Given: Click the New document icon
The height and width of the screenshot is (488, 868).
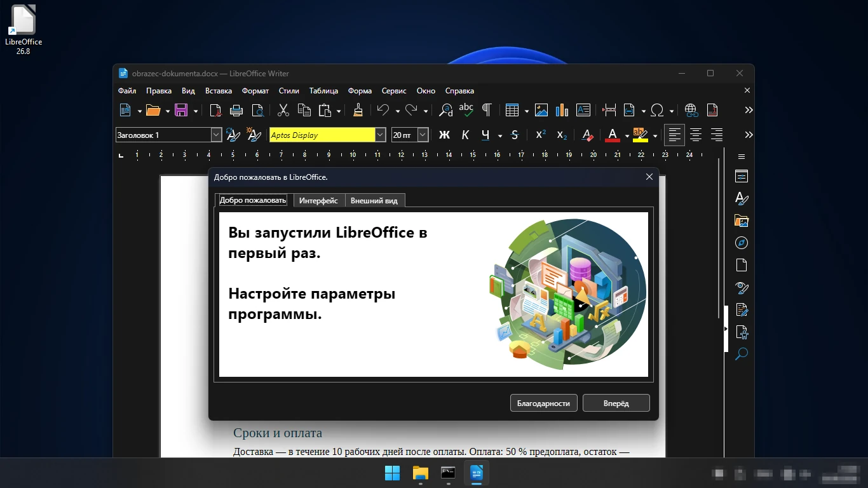Looking at the screenshot, I should (x=125, y=110).
